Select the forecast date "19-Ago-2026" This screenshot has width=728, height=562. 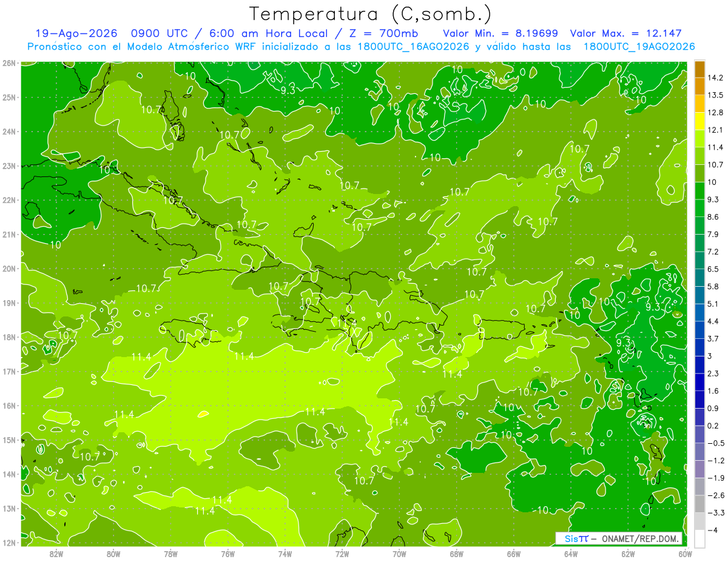78,33
